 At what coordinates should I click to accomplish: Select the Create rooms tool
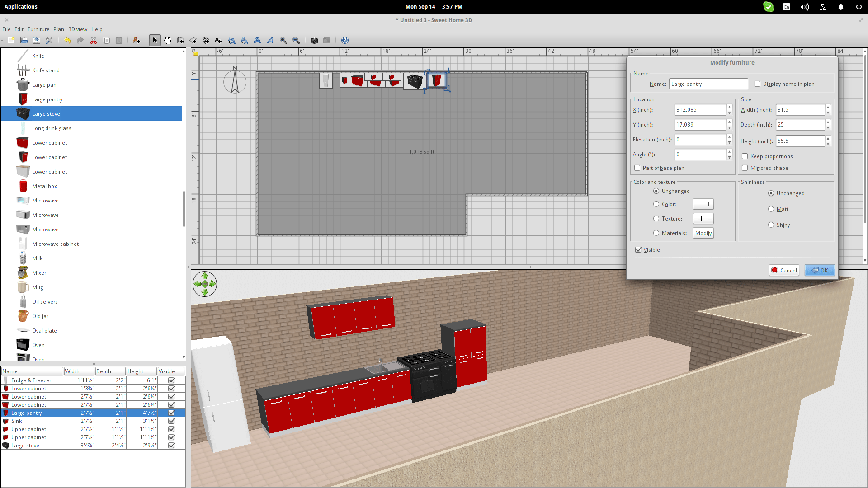coord(193,40)
